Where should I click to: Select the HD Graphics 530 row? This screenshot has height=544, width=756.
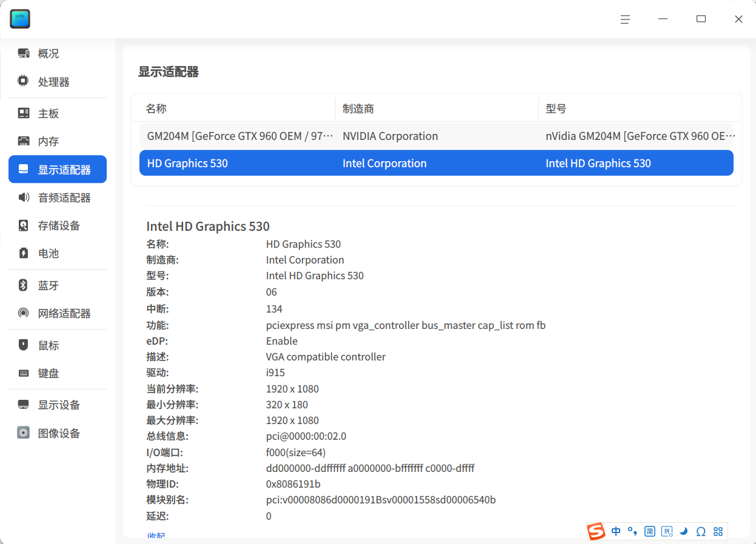437,163
